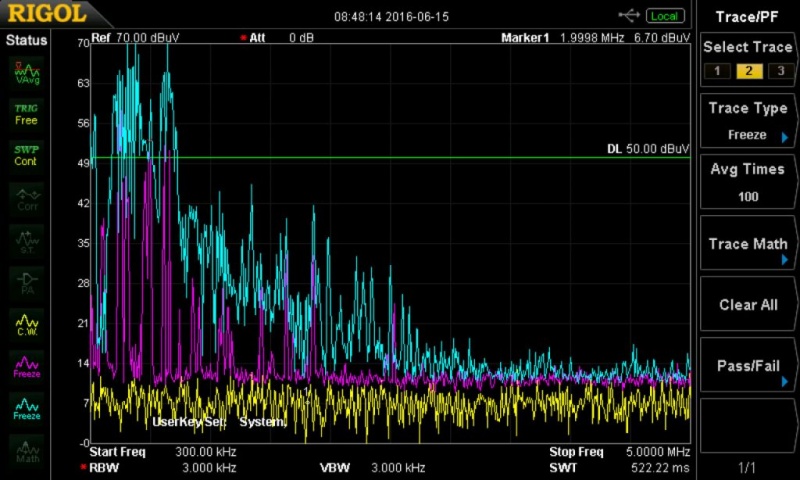Edit the Avg Times value of 100
This screenshot has height=480, width=800.
[x=748, y=196]
